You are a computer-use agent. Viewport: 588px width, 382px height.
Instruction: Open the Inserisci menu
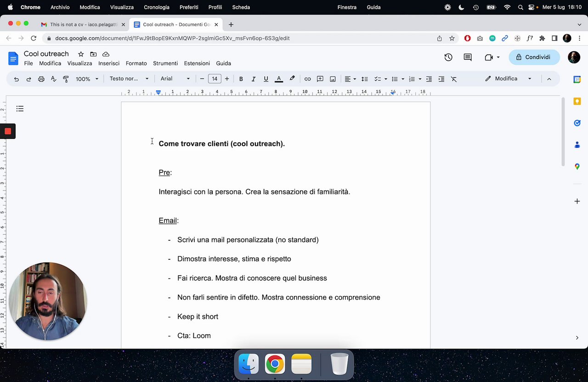[x=109, y=63]
